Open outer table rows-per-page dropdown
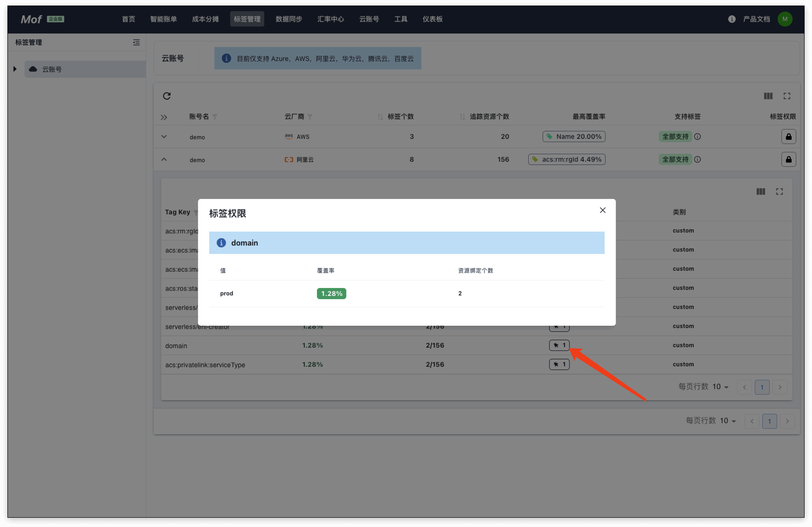The image size is (812, 527). pos(728,421)
